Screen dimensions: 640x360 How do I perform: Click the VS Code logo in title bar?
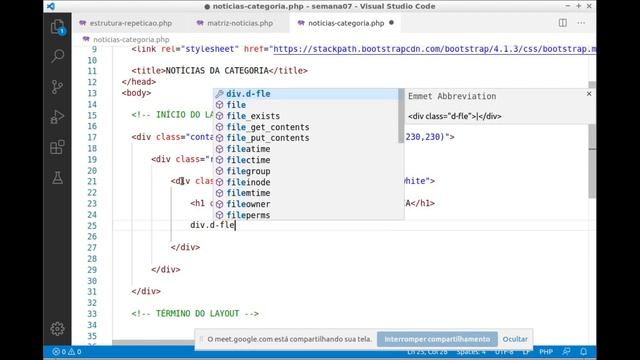pos(51,6)
